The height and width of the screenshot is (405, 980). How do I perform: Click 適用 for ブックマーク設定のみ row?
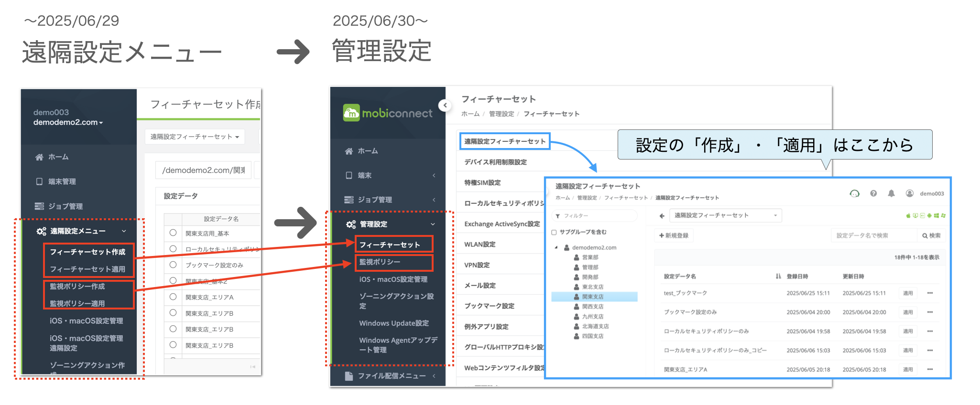908,312
